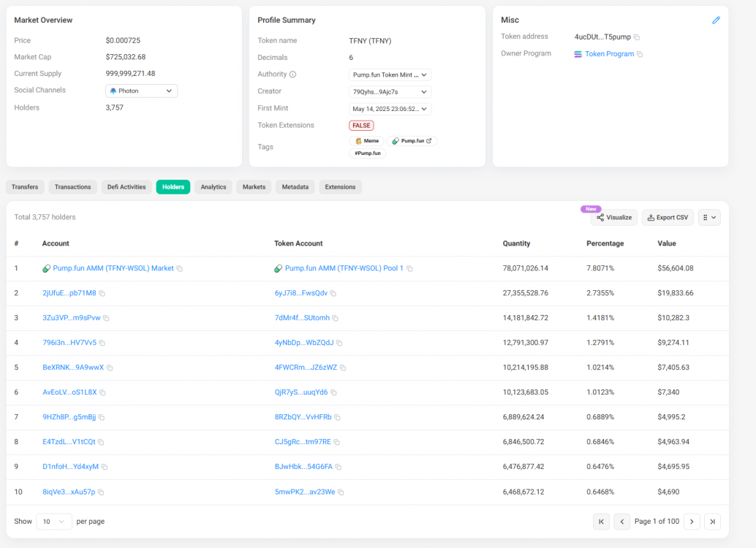Open the Photon social channels dropdown
The width and height of the screenshot is (756, 548).
coord(141,91)
